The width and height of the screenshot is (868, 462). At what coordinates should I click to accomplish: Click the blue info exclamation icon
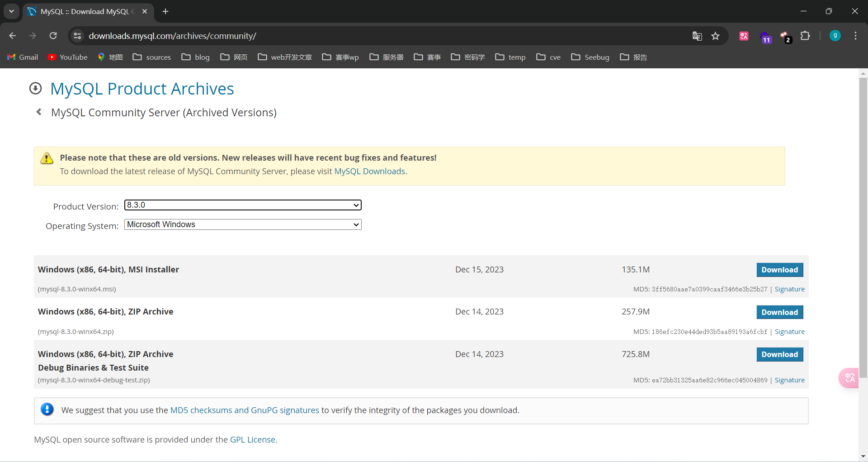(x=47, y=410)
